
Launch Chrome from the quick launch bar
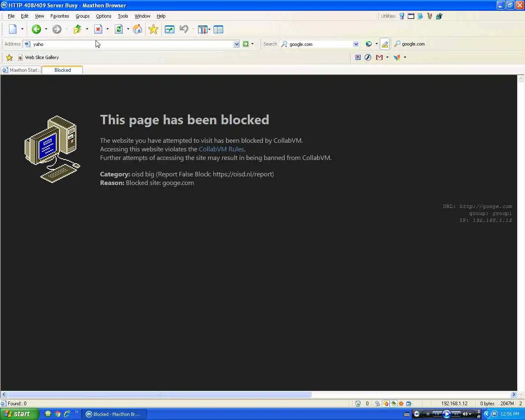point(57,414)
